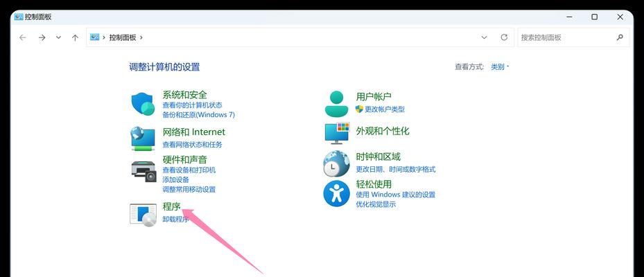Close the 控制面板 window
644x277 pixels.
coord(620,17)
